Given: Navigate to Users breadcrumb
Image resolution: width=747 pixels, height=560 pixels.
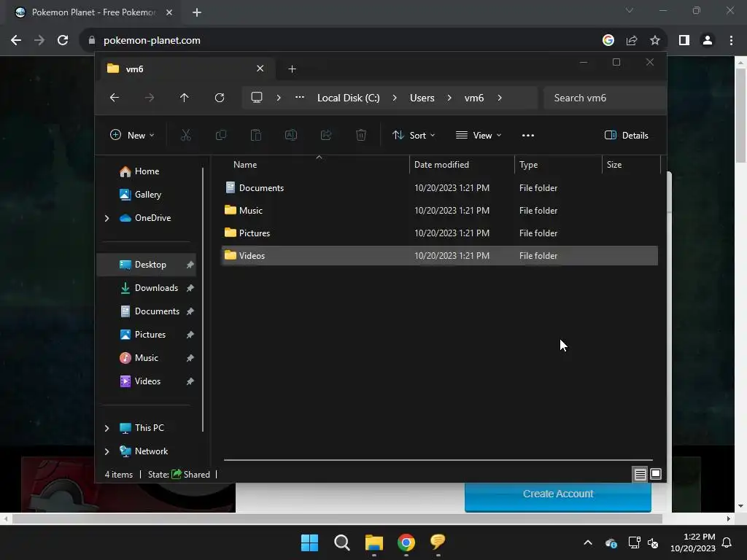Looking at the screenshot, I should [422, 98].
